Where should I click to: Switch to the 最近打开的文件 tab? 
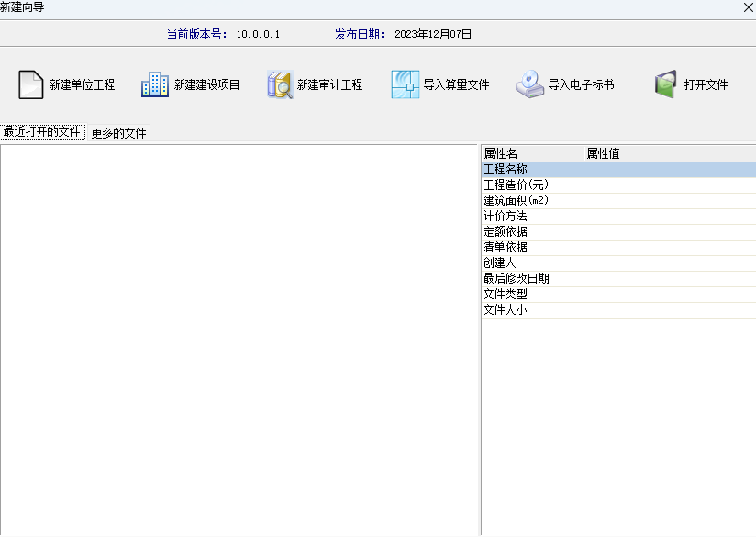pos(43,132)
